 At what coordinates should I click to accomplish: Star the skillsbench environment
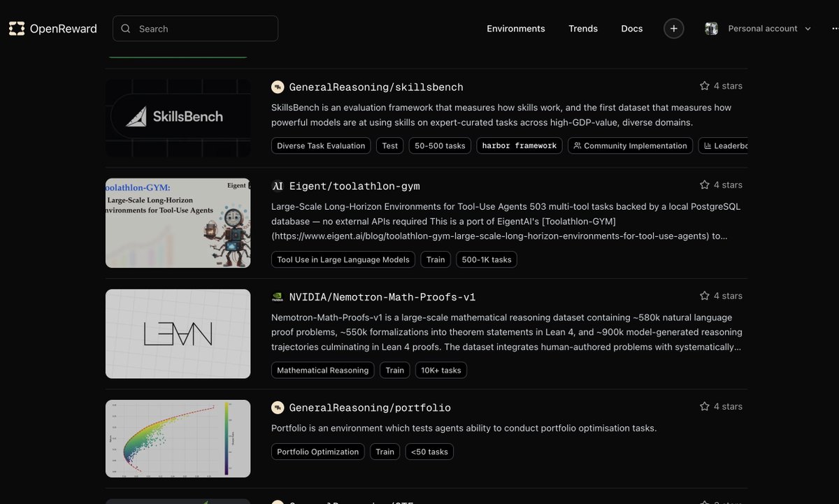pos(705,86)
